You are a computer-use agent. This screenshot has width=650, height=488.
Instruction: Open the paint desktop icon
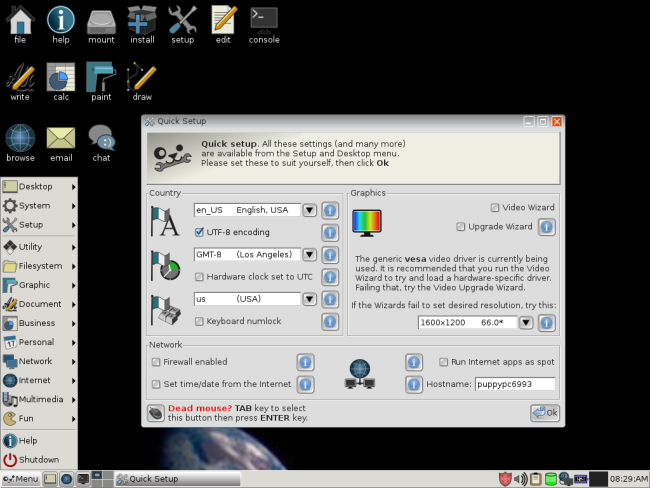pos(101,82)
